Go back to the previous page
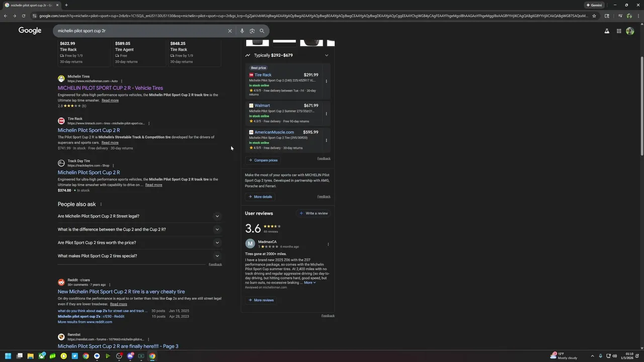This screenshot has height=362, width=644. tap(6, 16)
